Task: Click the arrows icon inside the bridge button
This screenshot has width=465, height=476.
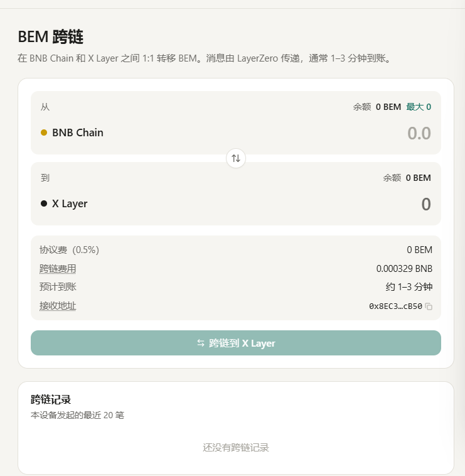Action: [x=201, y=343]
